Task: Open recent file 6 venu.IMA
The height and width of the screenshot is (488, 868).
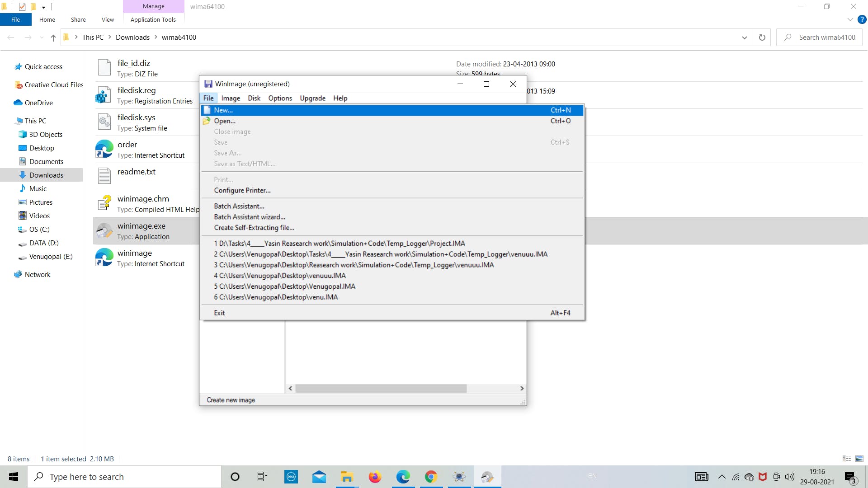Action: 392,297
